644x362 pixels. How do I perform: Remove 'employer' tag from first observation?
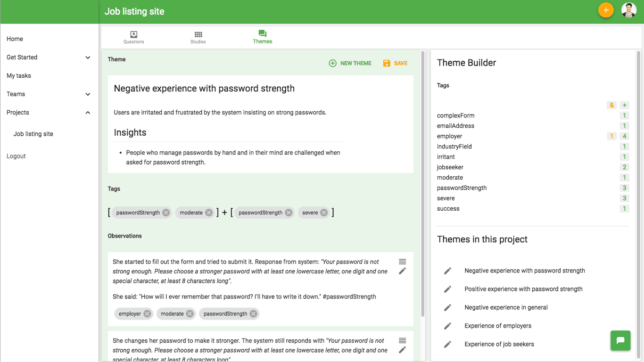point(147,314)
